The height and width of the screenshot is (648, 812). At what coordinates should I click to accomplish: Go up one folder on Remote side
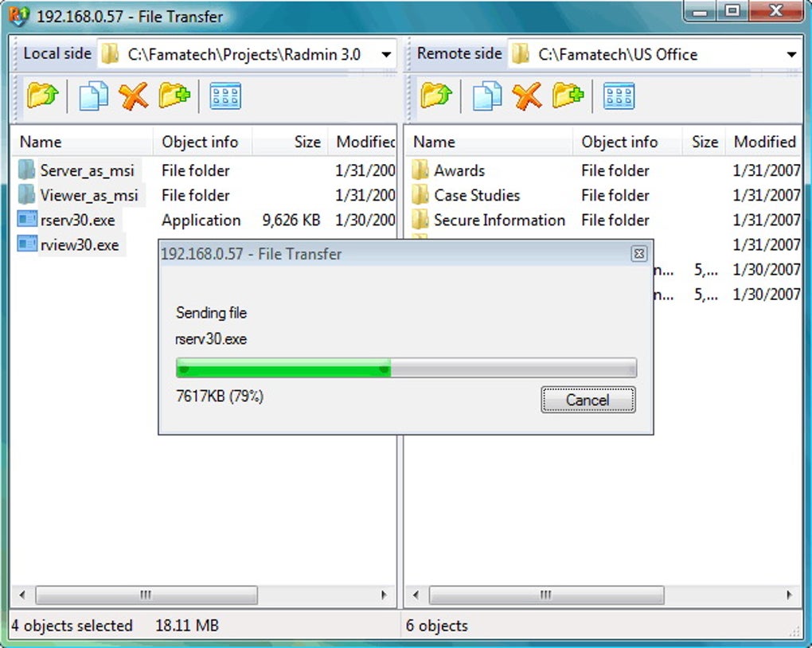coord(436,96)
